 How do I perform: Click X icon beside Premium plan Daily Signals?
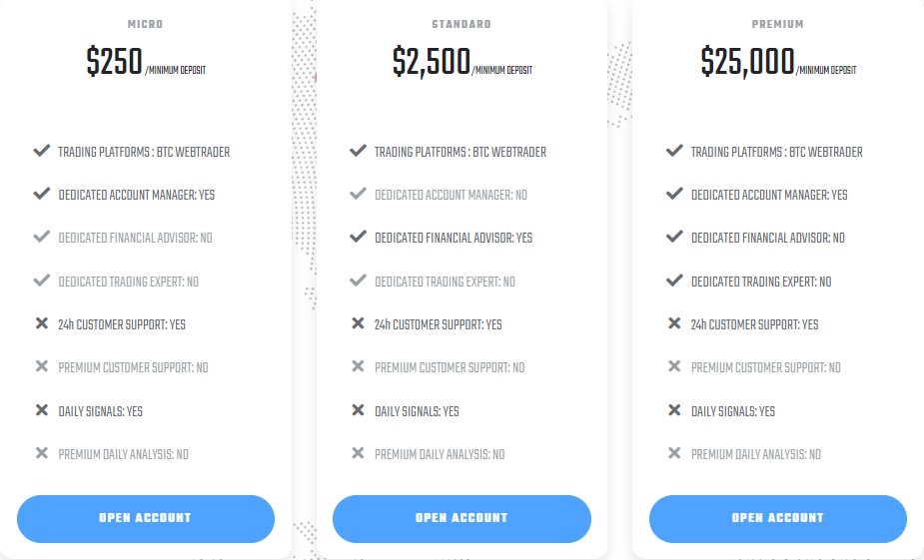pos(674,410)
